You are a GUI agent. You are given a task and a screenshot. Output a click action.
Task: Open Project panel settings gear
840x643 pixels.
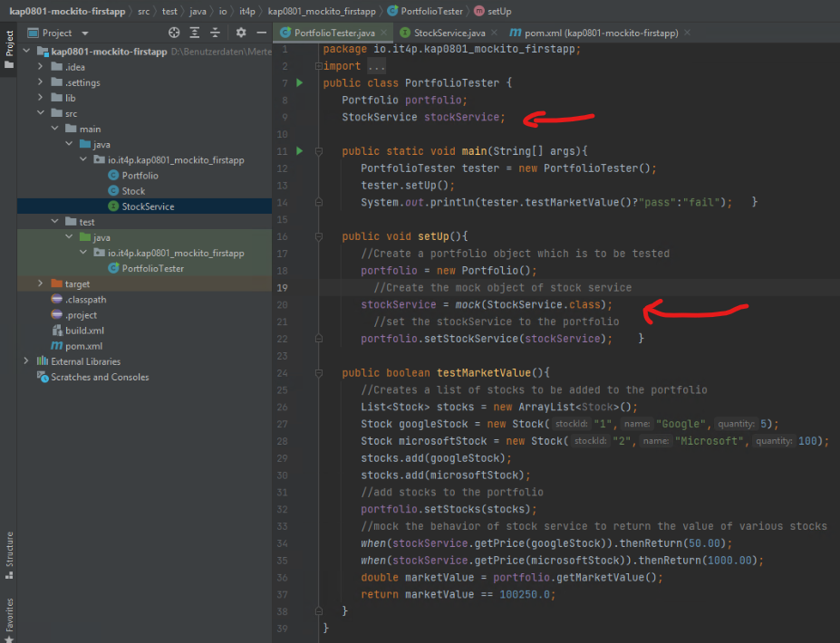(x=241, y=33)
